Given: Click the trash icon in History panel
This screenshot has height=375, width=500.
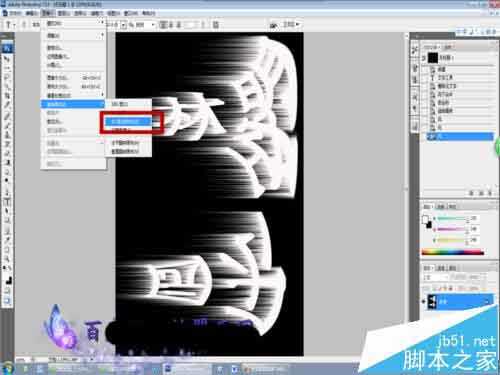Looking at the screenshot, I should [489, 193].
